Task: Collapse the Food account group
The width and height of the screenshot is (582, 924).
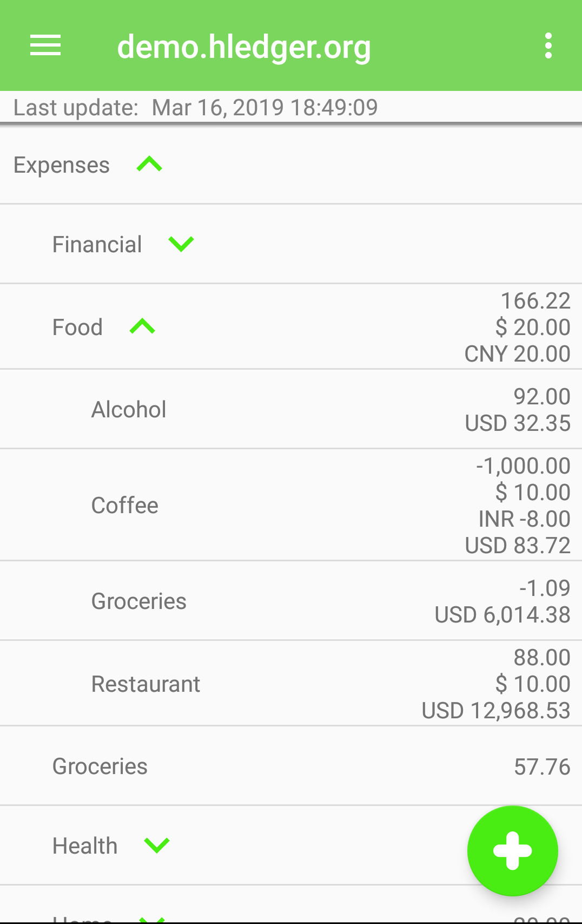Action: (143, 326)
